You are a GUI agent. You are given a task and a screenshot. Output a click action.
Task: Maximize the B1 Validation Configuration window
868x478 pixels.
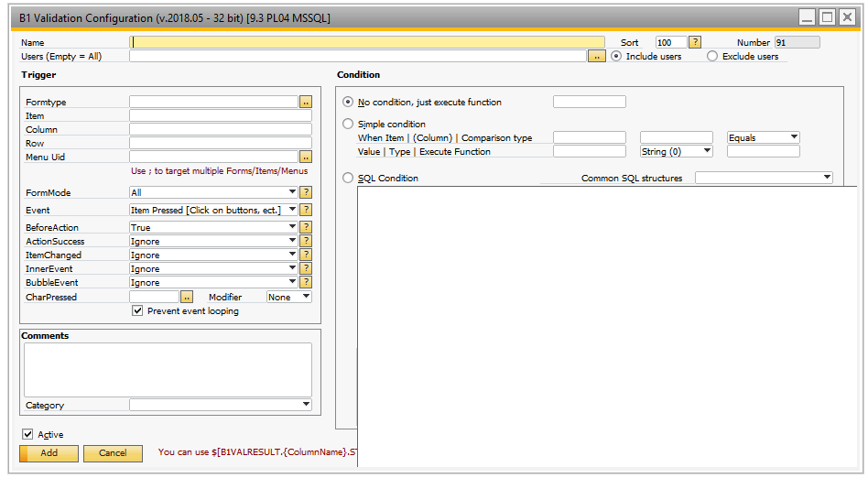coord(827,17)
